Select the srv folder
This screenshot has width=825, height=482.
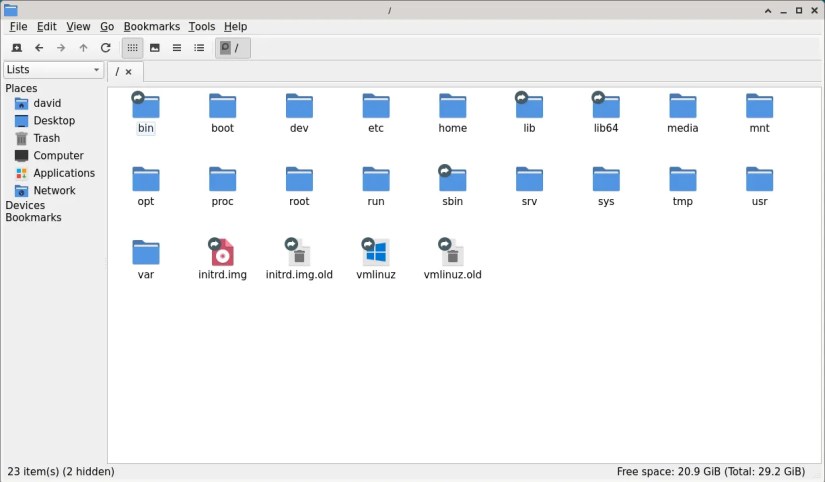pos(529,186)
